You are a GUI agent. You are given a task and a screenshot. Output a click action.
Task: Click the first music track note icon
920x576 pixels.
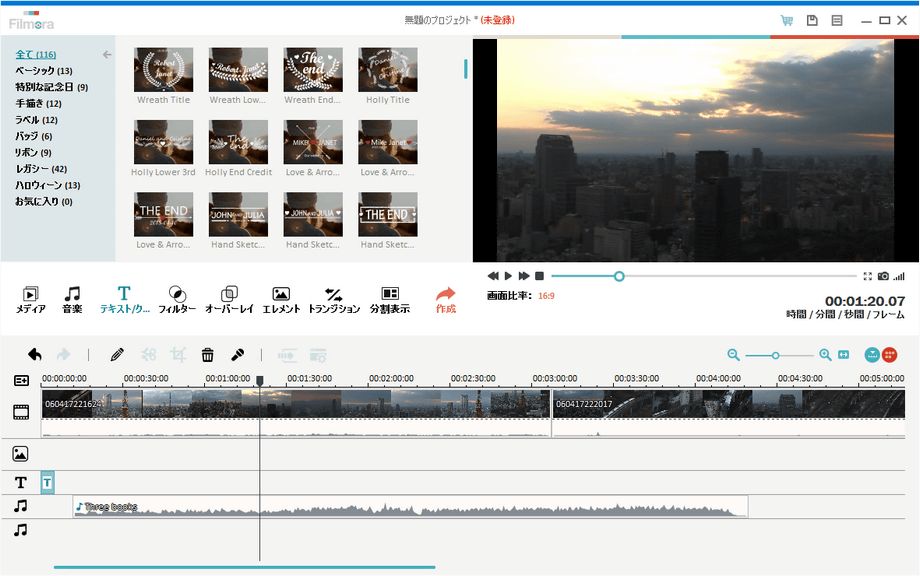[x=21, y=506]
